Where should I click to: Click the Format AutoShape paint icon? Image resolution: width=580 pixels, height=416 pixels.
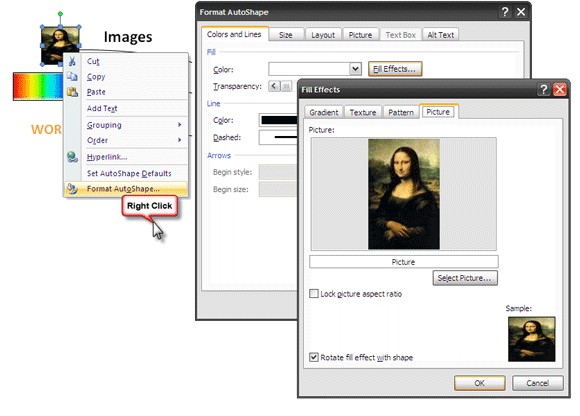72,189
